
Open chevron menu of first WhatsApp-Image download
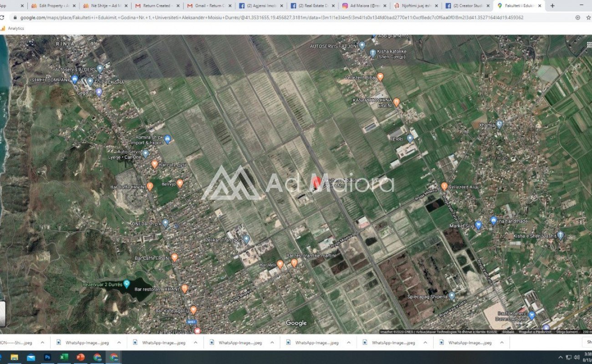119,343
